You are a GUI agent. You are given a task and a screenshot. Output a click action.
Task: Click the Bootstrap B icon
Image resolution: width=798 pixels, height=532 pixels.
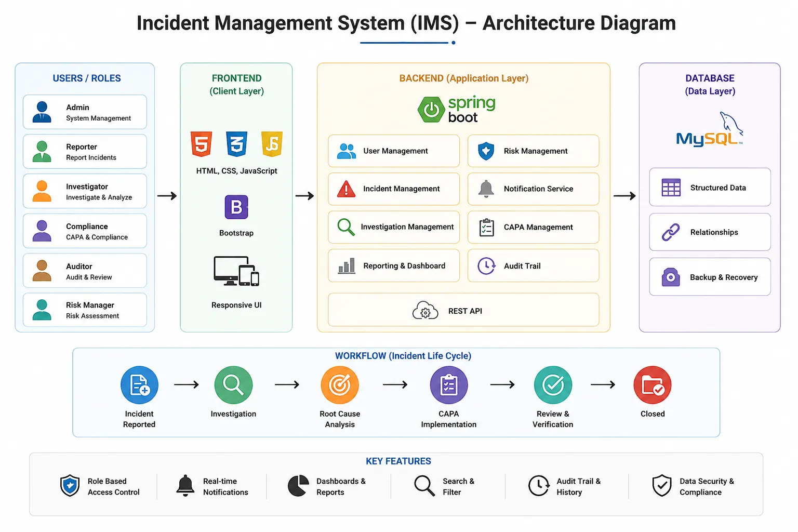click(236, 207)
